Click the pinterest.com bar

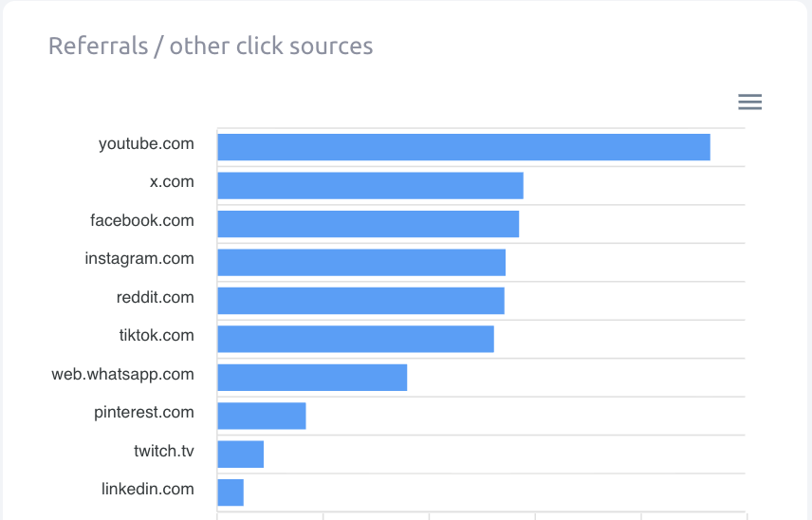pyautogui.click(x=262, y=416)
